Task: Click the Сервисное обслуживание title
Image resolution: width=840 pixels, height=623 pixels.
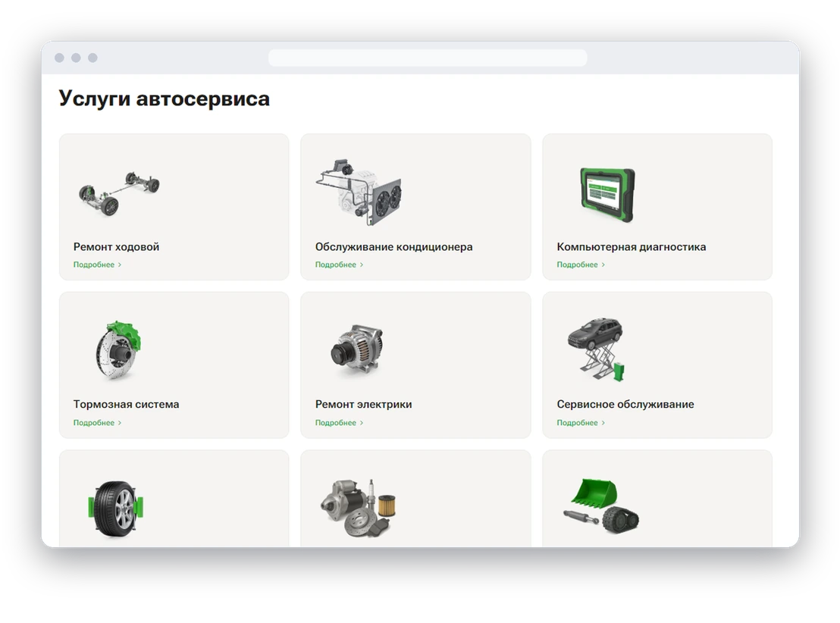Action: click(625, 405)
